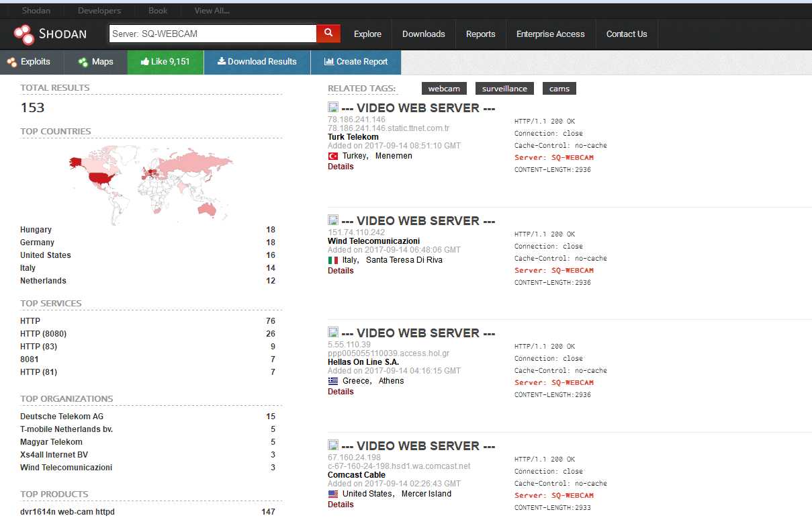
Task: Open the Reports menu item
Action: pyautogui.click(x=481, y=34)
